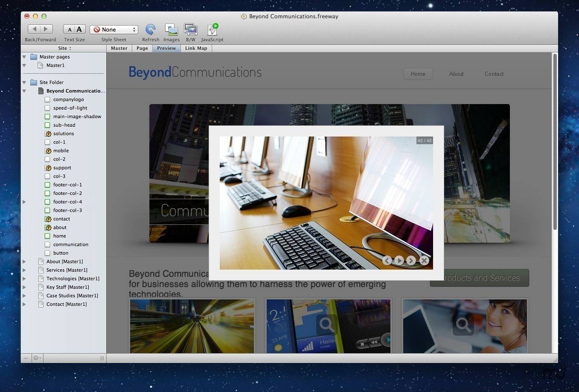Viewport: 579px width, 392px height.
Task: Collapse the Beyond Communications page triangle
Action: click(x=24, y=91)
